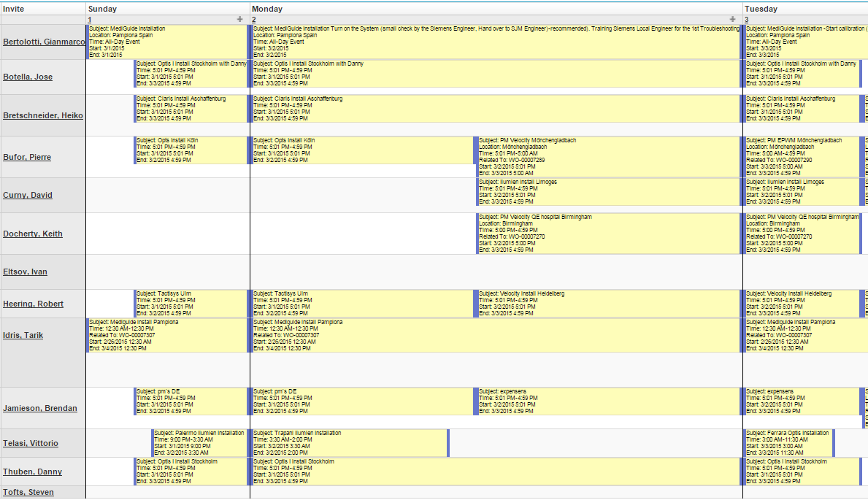This screenshot has width=868, height=500.
Task: Open Bufor's Monday PM Velocity Mönchengladbach event
Action: pyautogui.click(x=608, y=157)
